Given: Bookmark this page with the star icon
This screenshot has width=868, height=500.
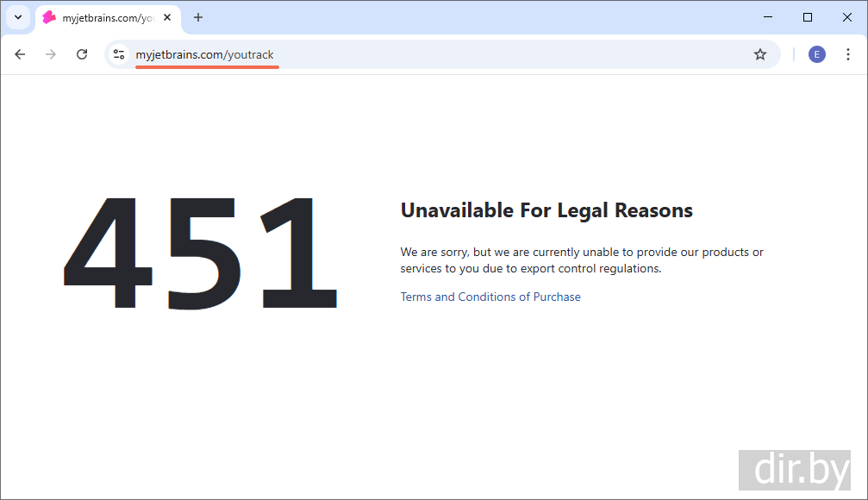Looking at the screenshot, I should click(x=759, y=54).
